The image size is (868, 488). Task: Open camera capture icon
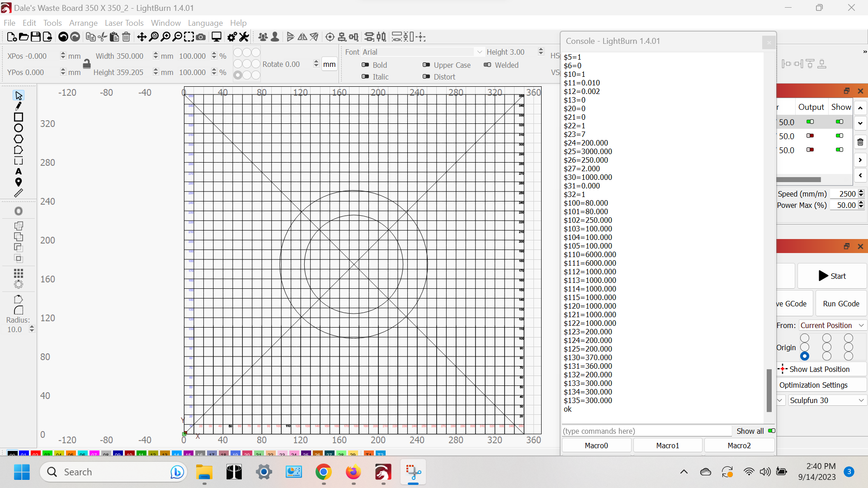click(201, 37)
